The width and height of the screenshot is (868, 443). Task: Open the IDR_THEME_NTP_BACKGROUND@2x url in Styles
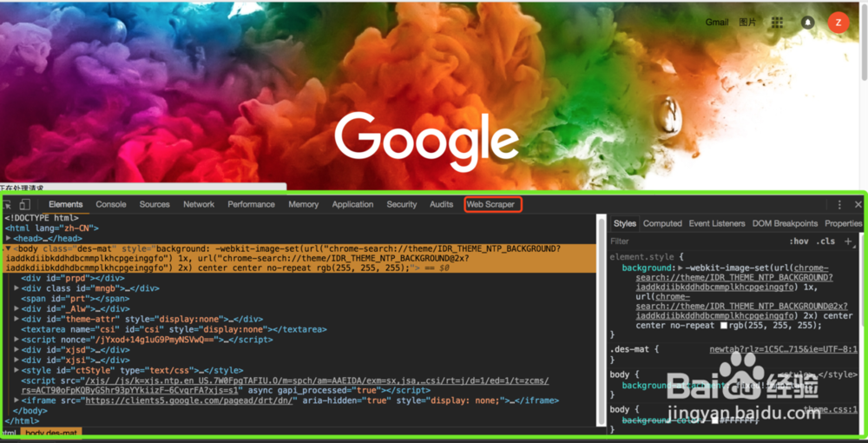click(742, 307)
